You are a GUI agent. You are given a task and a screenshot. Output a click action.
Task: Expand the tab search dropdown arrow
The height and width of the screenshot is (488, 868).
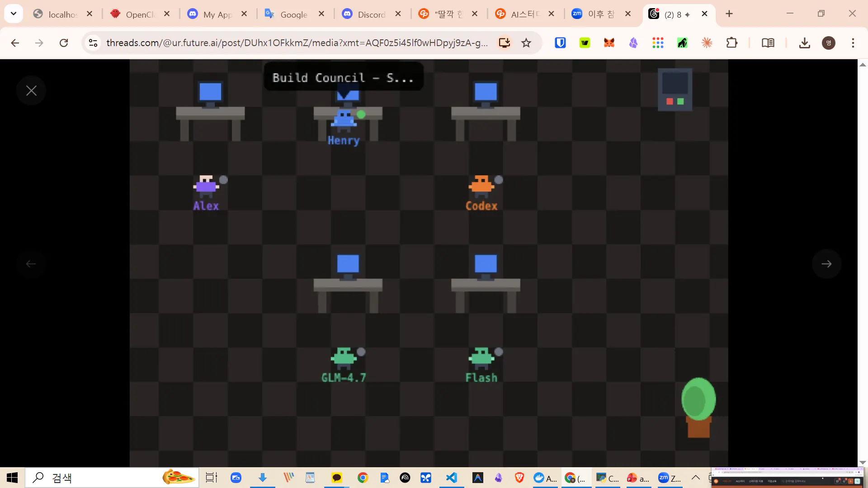point(14,14)
